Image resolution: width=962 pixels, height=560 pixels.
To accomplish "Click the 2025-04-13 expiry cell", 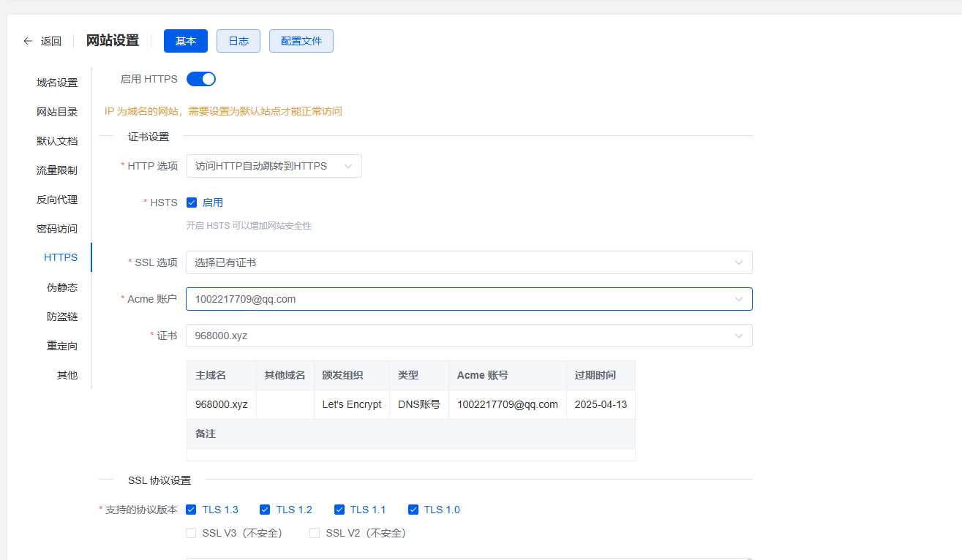I will [601, 404].
